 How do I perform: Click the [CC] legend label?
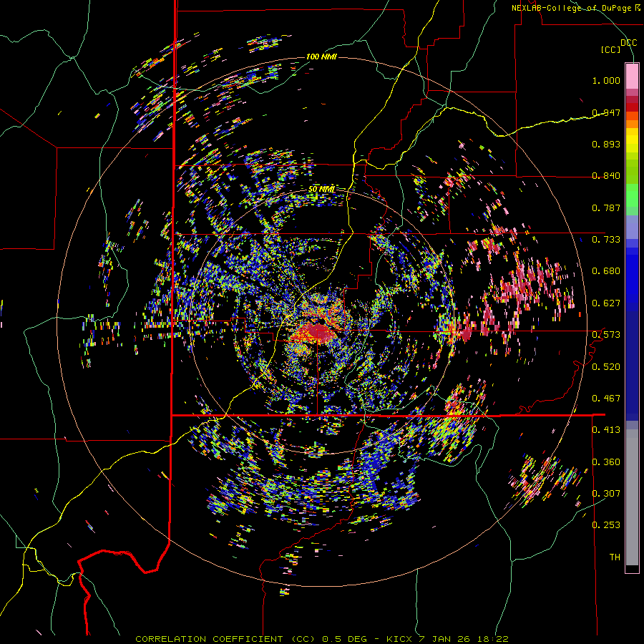pos(611,49)
